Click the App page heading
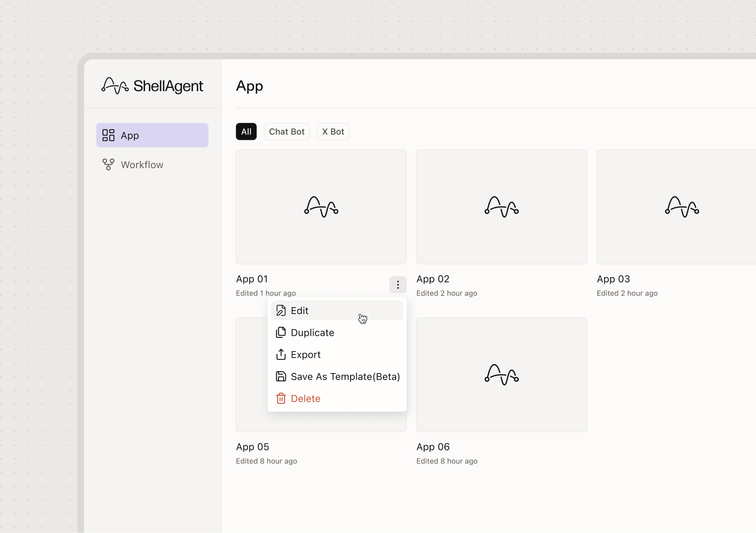This screenshot has width=756, height=533. 249,86
